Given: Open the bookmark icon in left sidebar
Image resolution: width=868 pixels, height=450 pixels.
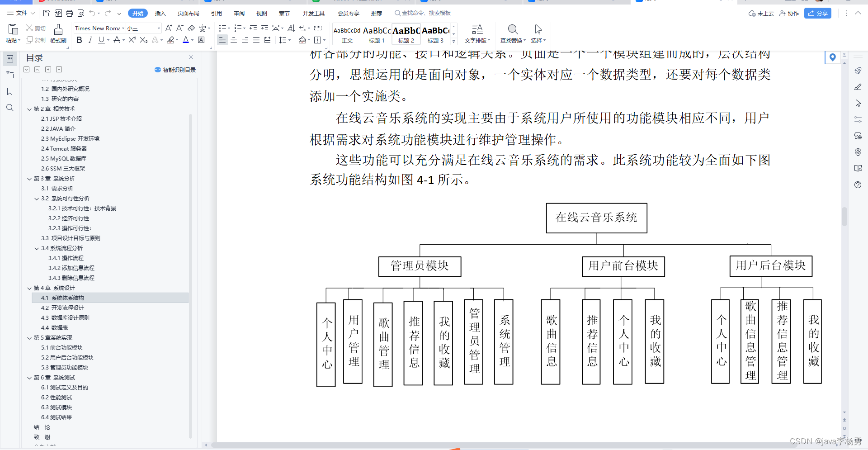Looking at the screenshot, I should pyautogui.click(x=10, y=91).
